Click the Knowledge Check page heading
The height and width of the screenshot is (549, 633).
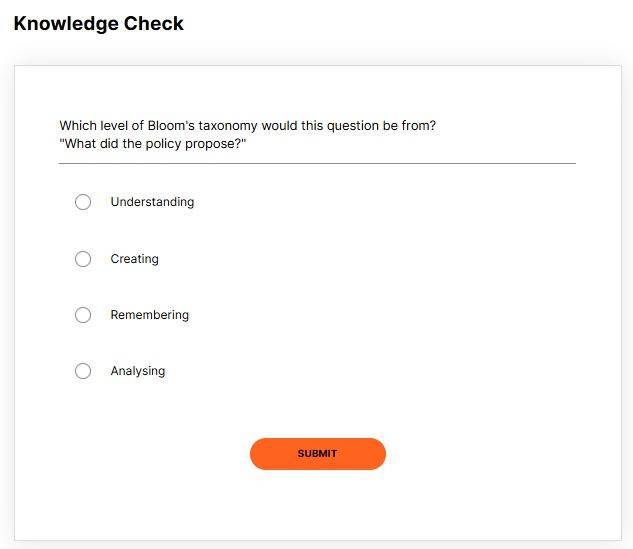tap(98, 23)
